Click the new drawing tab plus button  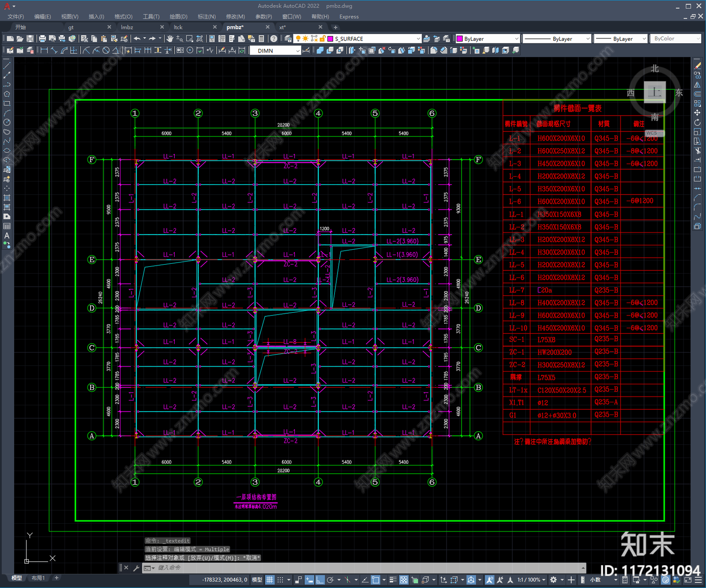(335, 27)
